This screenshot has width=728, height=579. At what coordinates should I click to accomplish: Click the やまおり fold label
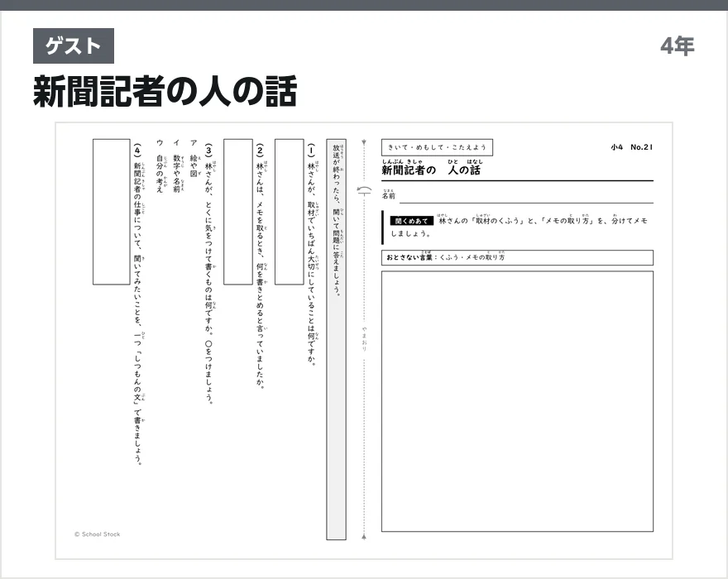click(x=365, y=338)
